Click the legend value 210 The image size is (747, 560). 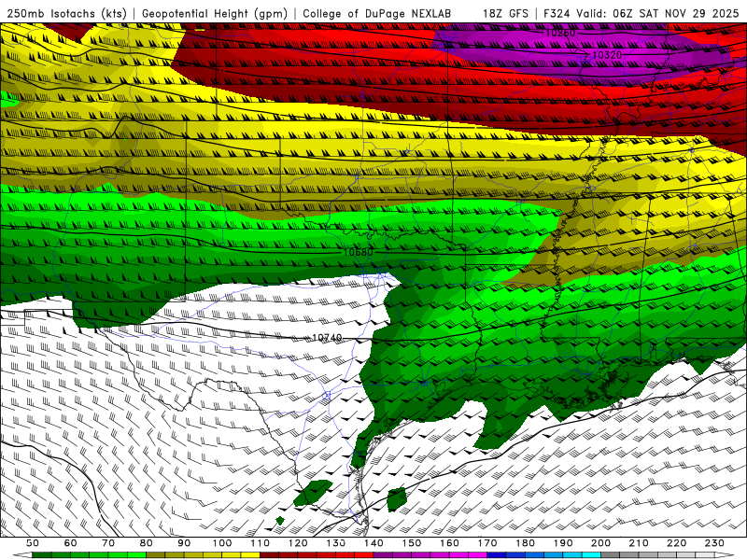point(639,543)
